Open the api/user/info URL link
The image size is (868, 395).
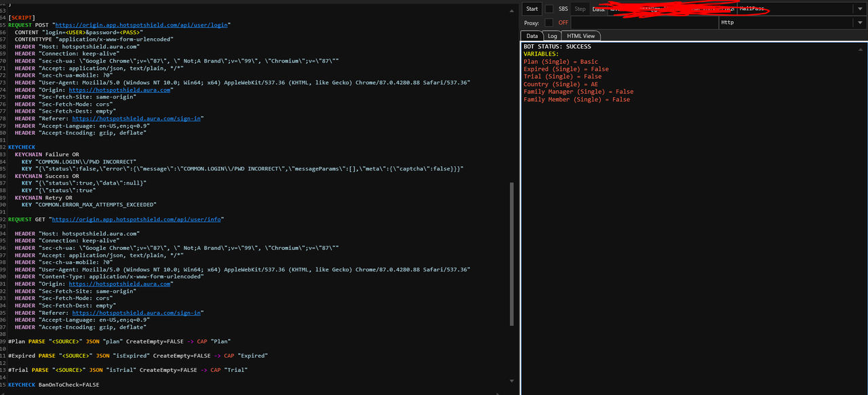click(136, 219)
